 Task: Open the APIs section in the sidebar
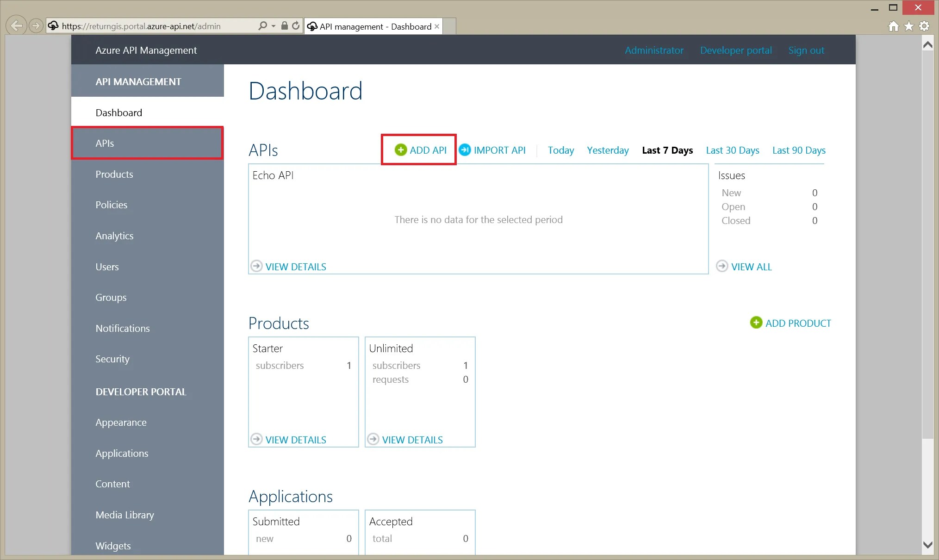click(147, 143)
